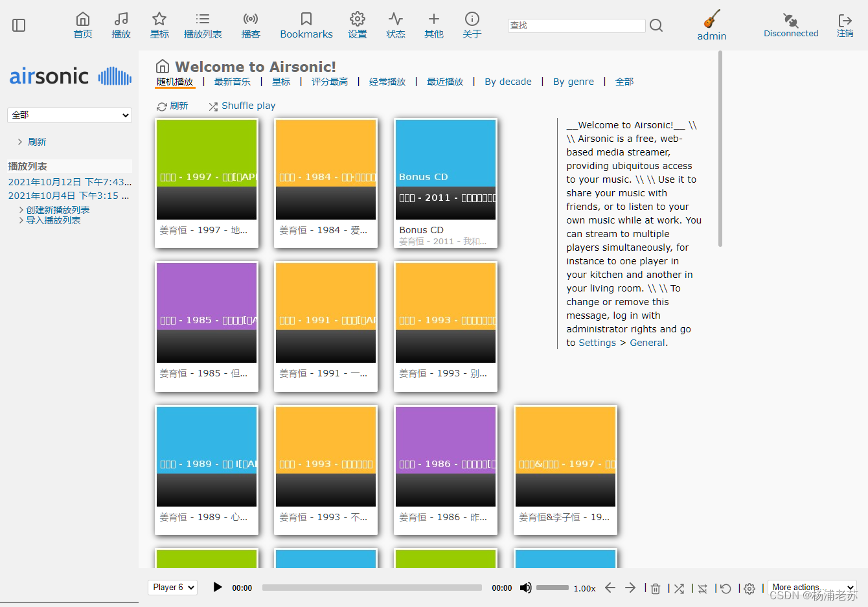Click artist text 姜育恒 - 2011 - 我和...

pos(442,242)
